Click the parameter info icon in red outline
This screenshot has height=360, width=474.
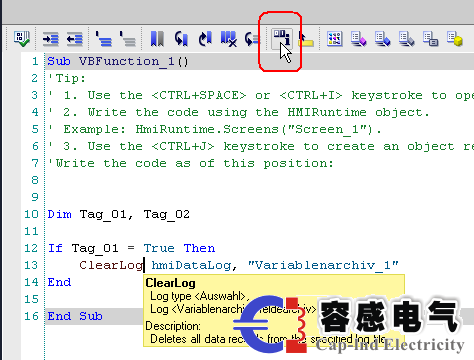point(282,38)
